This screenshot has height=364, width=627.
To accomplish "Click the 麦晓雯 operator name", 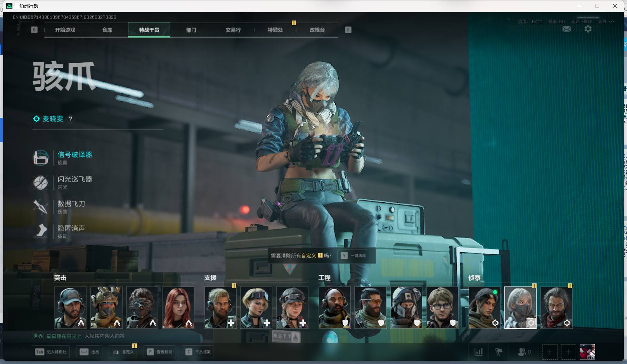I will (x=53, y=119).
